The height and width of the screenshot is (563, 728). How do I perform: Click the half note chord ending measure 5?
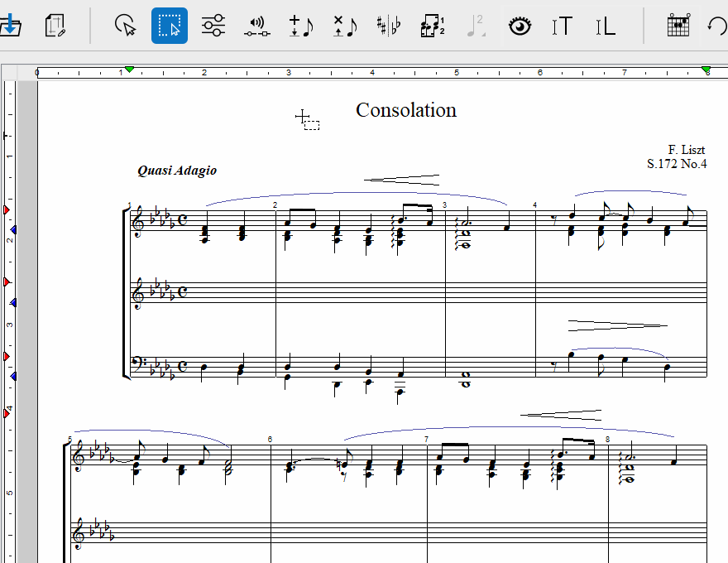tap(227, 464)
